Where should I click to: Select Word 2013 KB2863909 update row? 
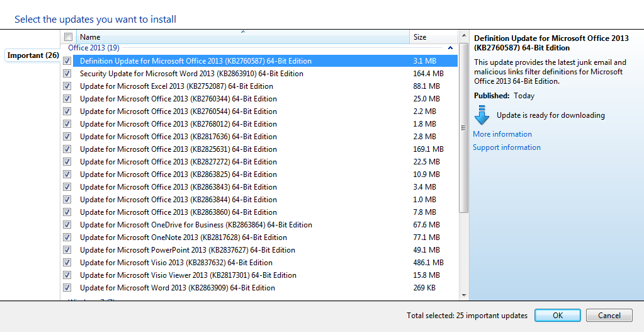pyautogui.click(x=265, y=288)
